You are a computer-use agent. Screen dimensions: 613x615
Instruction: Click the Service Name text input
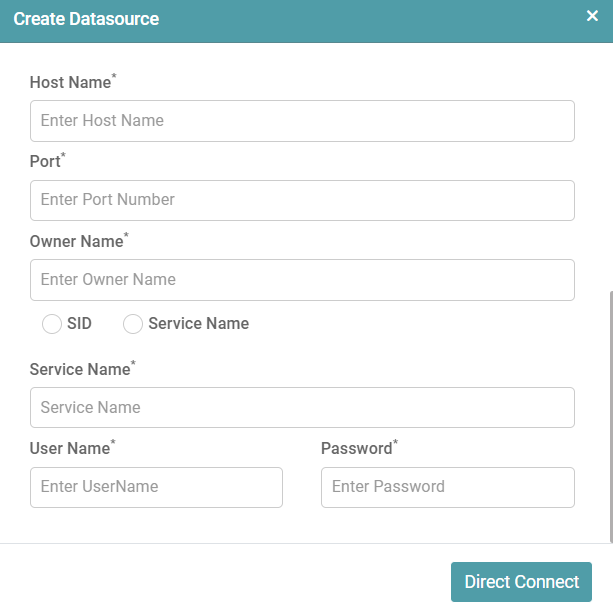pyautogui.click(x=302, y=407)
